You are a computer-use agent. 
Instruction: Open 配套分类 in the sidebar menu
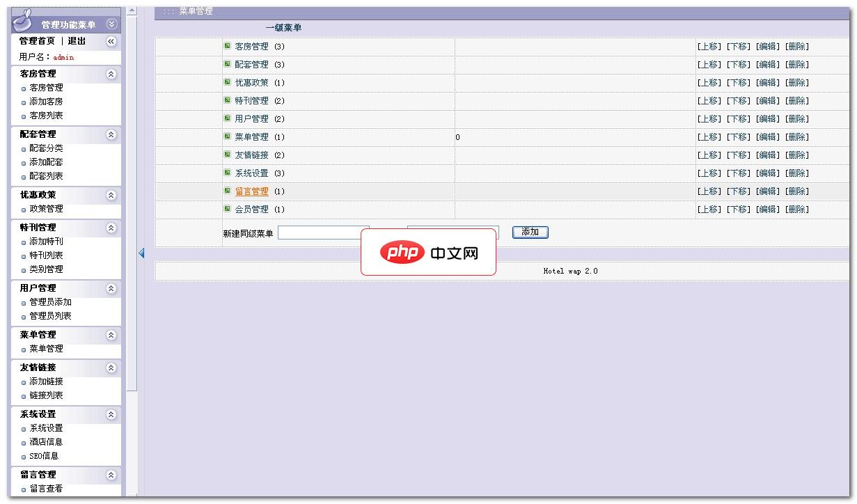[46, 148]
